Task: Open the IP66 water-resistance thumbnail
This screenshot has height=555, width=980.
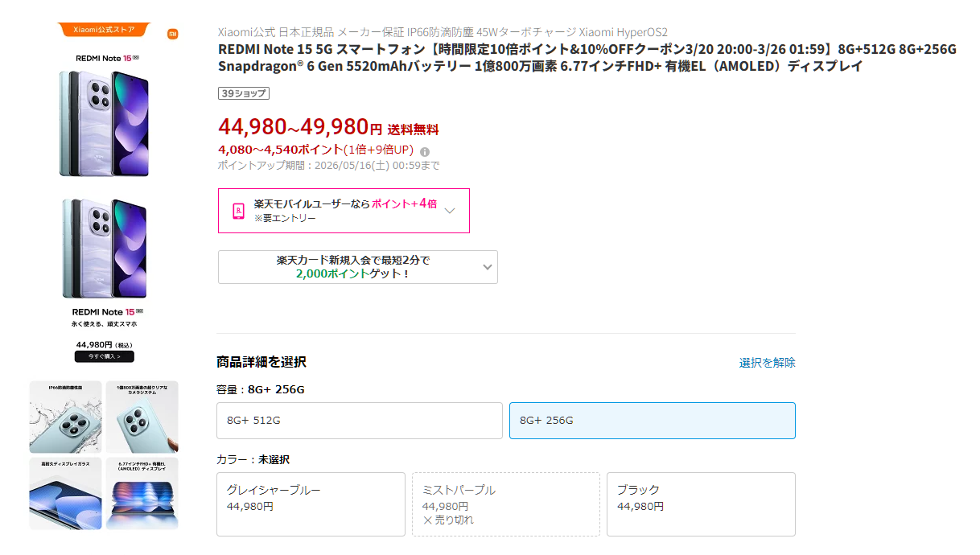Action: [65, 417]
